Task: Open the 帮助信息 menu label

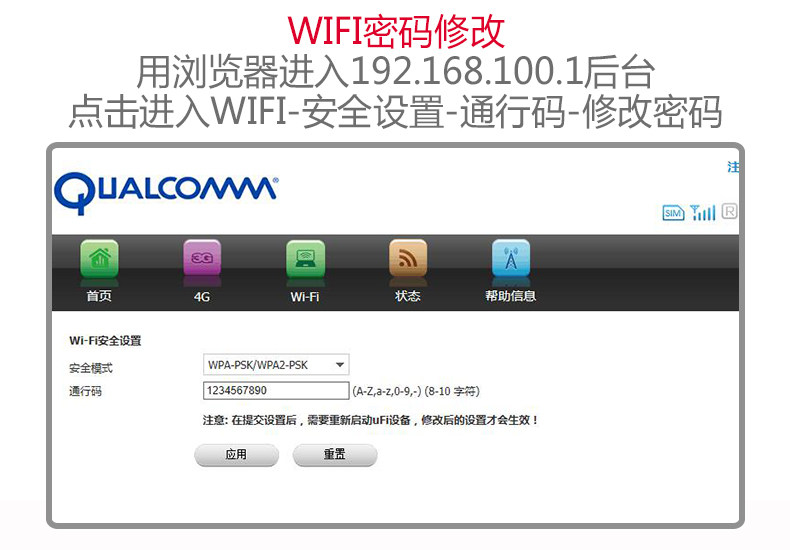Action: pos(510,296)
